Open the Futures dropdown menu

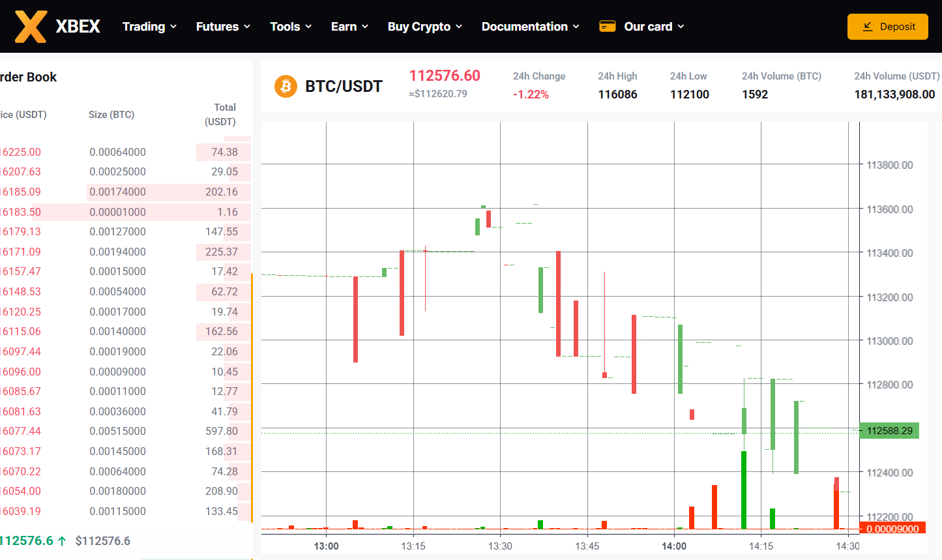[223, 27]
